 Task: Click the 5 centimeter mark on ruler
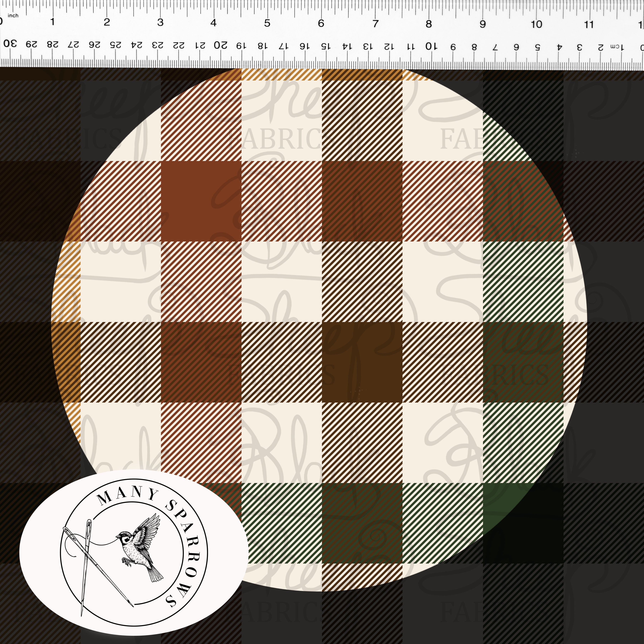point(537,47)
